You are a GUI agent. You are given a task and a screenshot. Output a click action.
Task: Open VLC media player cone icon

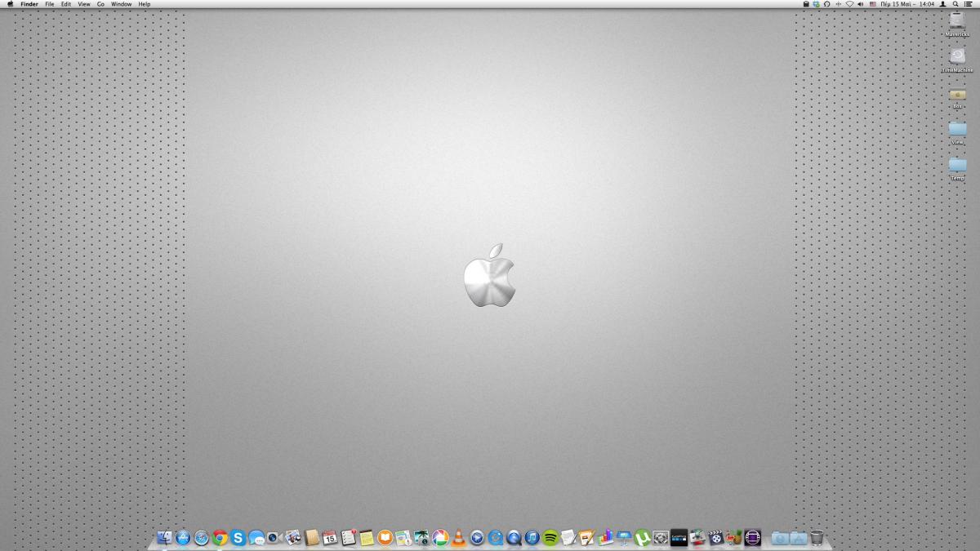(x=458, y=537)
